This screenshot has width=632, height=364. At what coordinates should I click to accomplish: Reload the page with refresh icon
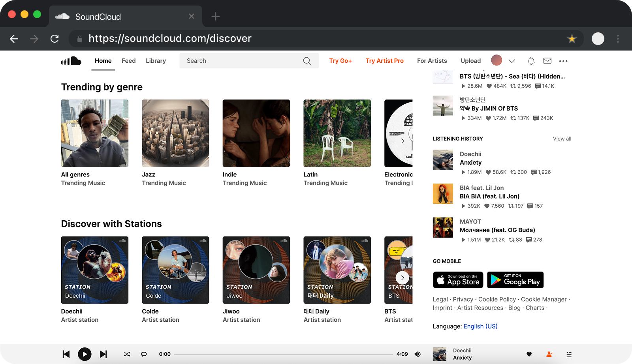point(55,39)
